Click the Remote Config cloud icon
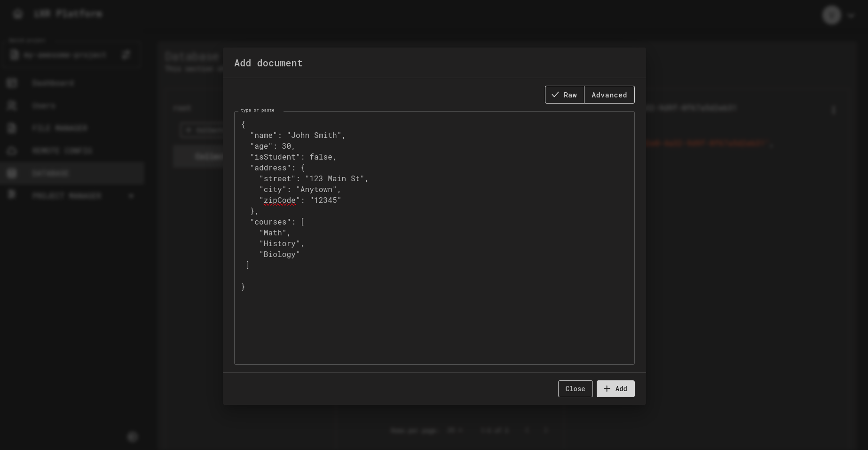 coord(12,151)
